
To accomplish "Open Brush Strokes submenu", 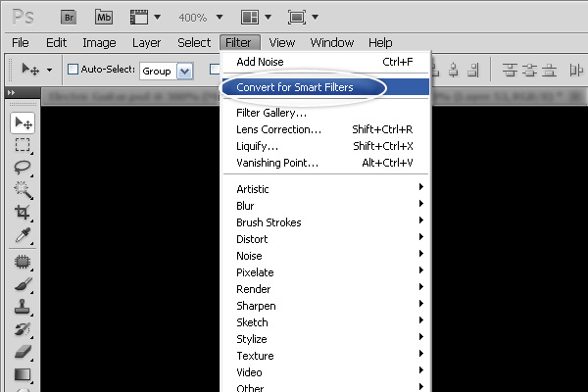I will (326, 222).
